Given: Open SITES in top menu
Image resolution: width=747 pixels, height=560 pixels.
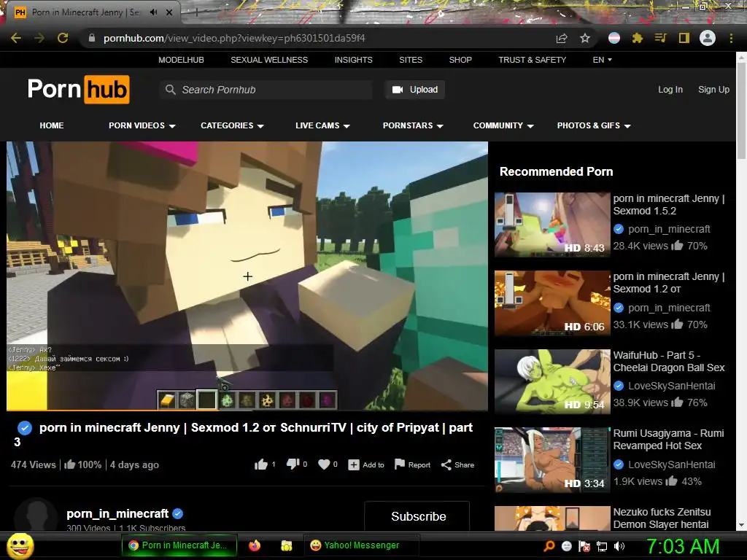Looking at the screenshot, I should point(411,60).
